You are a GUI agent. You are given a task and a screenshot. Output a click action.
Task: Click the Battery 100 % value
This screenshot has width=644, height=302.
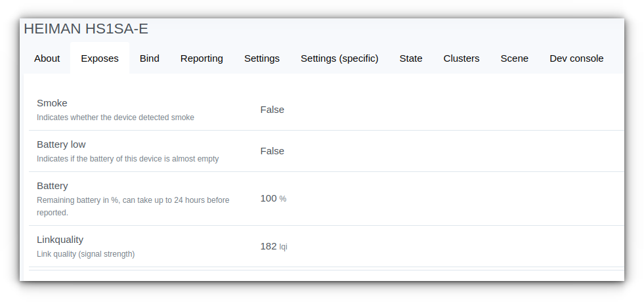[273, 198]
